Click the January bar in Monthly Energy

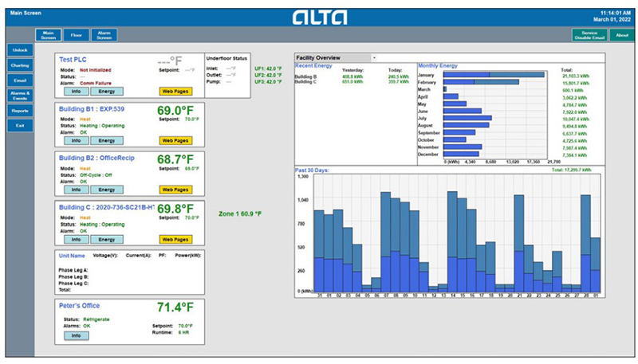(494, 75)
